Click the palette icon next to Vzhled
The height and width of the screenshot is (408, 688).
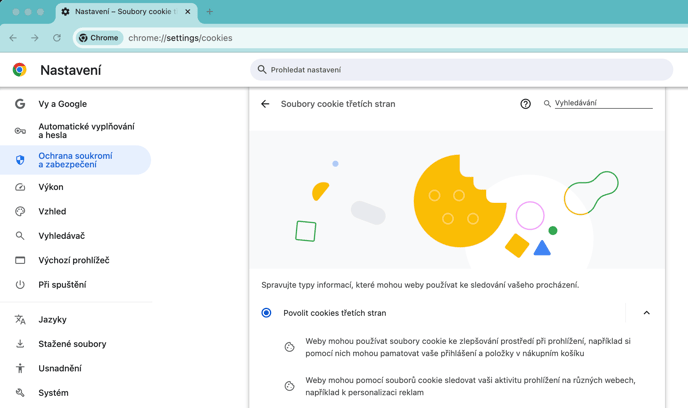click(20, 212)
